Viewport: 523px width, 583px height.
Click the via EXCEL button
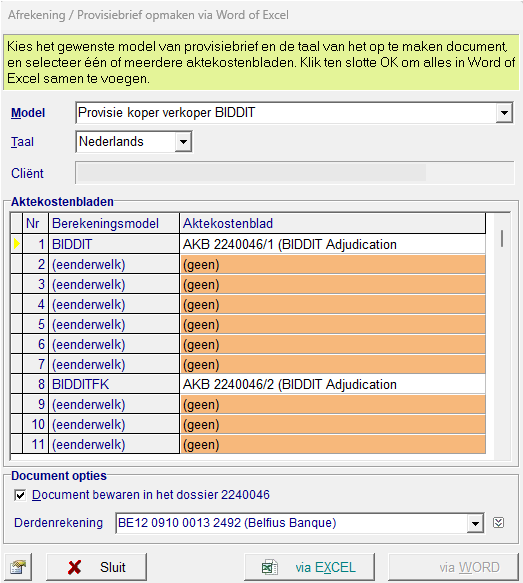309,567
